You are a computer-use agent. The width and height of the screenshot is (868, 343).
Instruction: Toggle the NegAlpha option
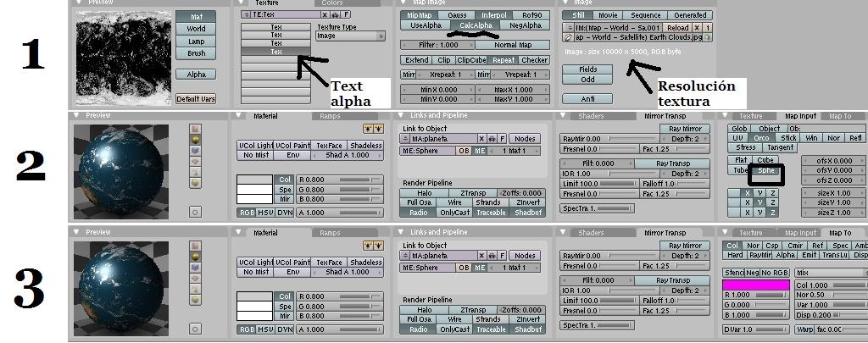[x=526, y=25]
